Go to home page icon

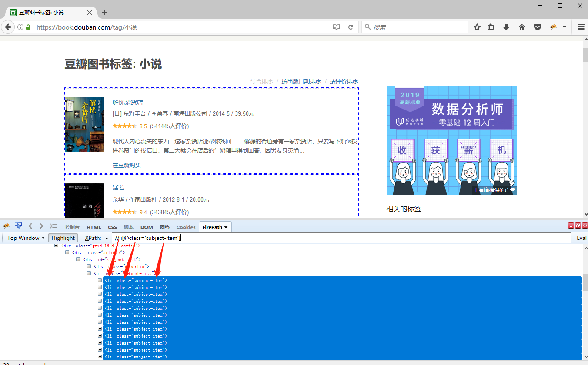point(522,27)
